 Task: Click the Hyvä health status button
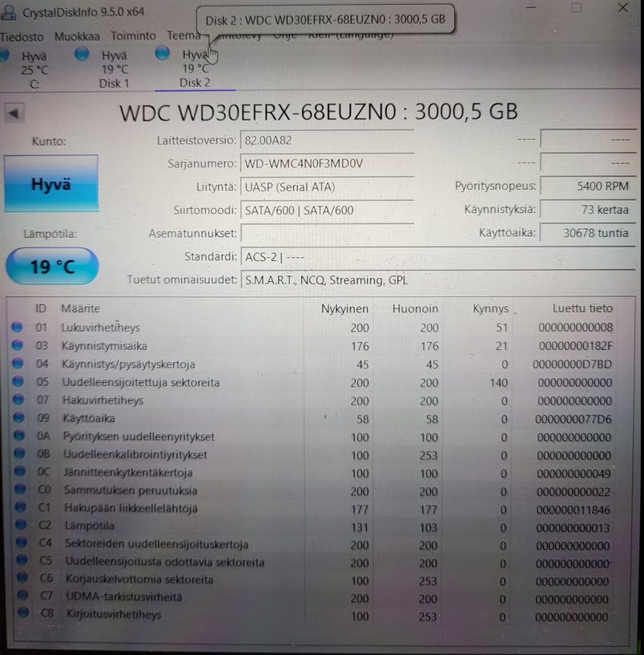[x=51, y=184]
